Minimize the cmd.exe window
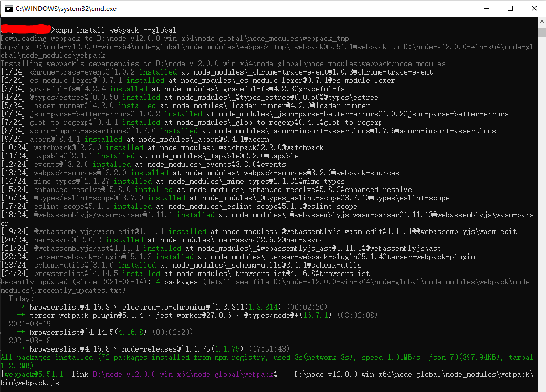This screenshot has height=392, width=546. coord(487,9)
